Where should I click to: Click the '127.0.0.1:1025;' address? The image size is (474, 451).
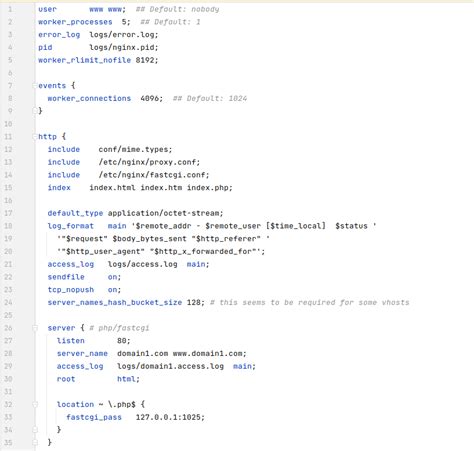pos(170,417)
